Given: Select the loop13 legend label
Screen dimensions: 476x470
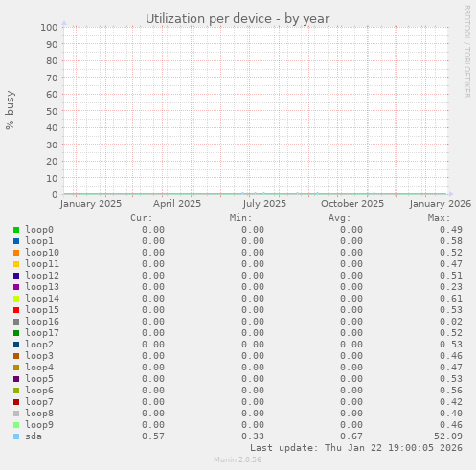Looking at the screenshot, I should [42, 287].
